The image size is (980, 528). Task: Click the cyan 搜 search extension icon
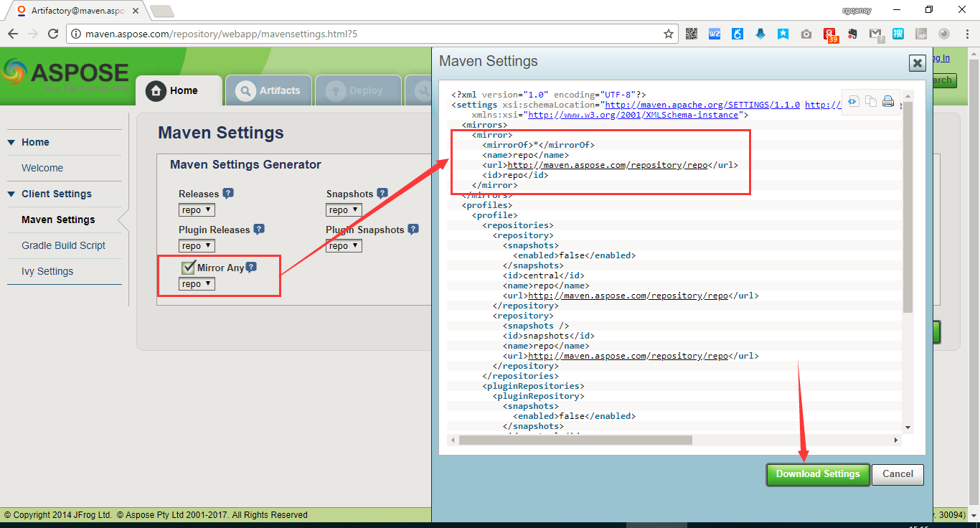(898, 34)
